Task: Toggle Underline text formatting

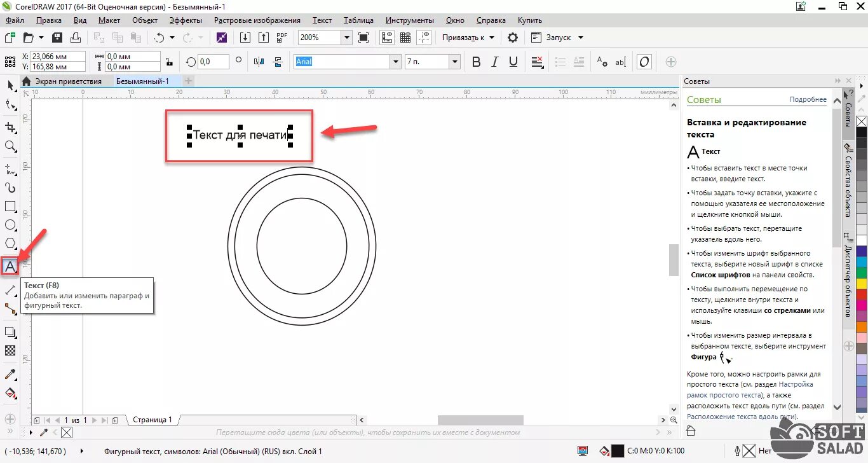Action: click(x=513, y=62)
